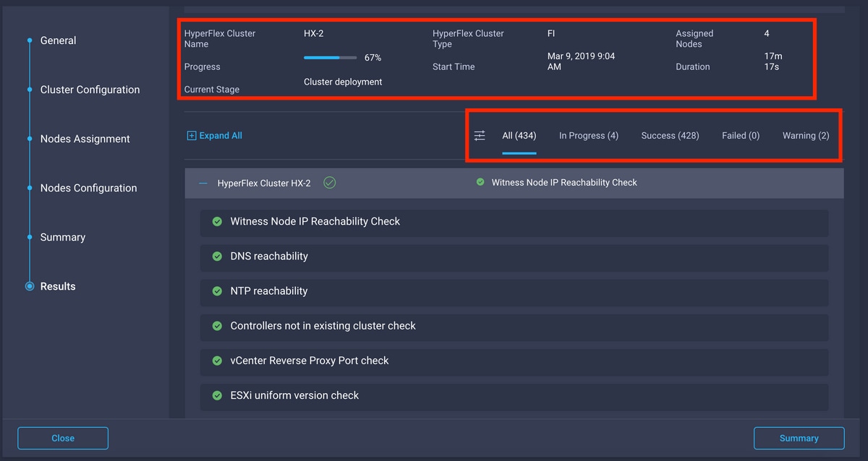Go to the Cluster Configuration step

[x=90, y=90]
